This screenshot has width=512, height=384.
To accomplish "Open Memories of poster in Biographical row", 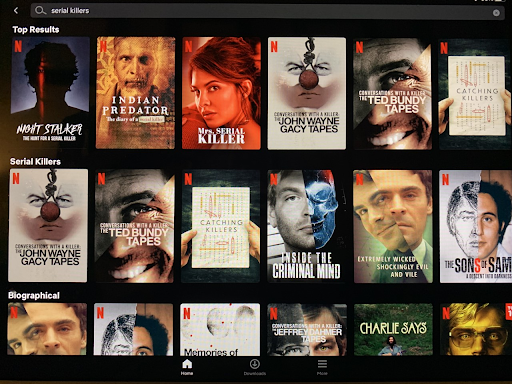I will point(220,329).
